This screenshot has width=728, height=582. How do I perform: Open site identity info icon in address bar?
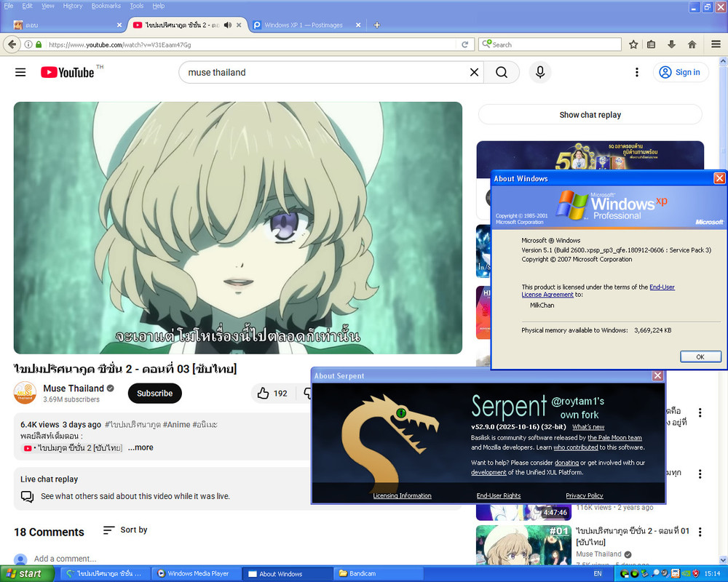(x=28, y=44)
